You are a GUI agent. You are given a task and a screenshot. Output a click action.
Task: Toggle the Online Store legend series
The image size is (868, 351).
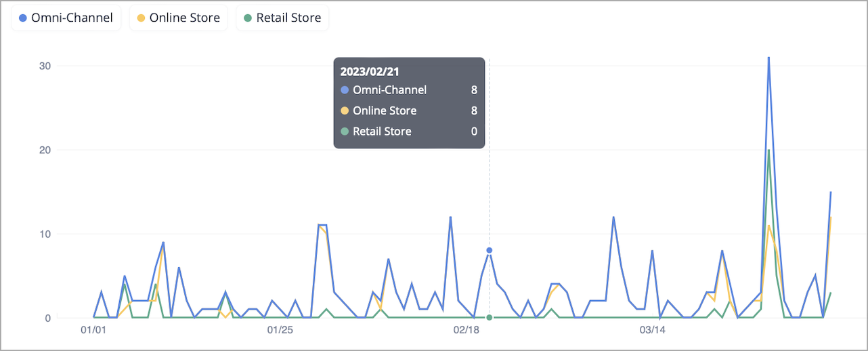179,18
